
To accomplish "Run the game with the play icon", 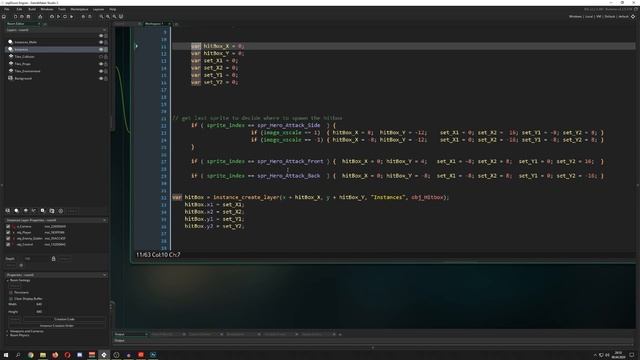I will (58, 17).
